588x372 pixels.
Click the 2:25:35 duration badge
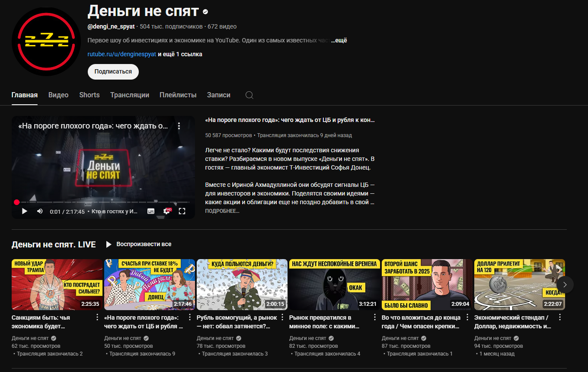[90, 304]
